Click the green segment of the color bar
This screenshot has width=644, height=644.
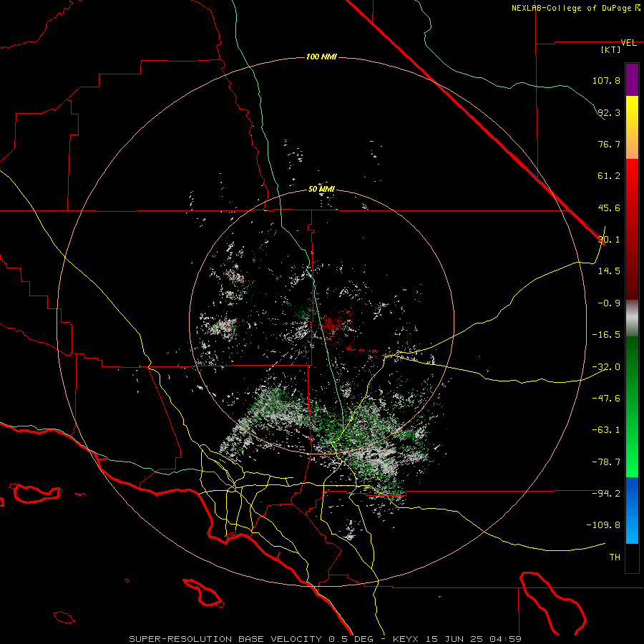[x=632, y=406]
